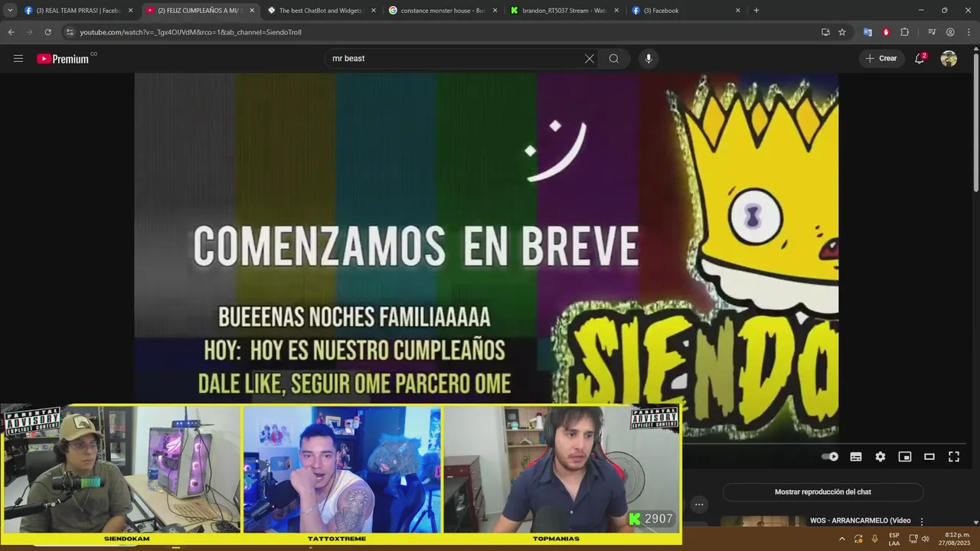Open the Google Translate extension
The width and height of the screenshot is (980, 551).
(867, 32)
